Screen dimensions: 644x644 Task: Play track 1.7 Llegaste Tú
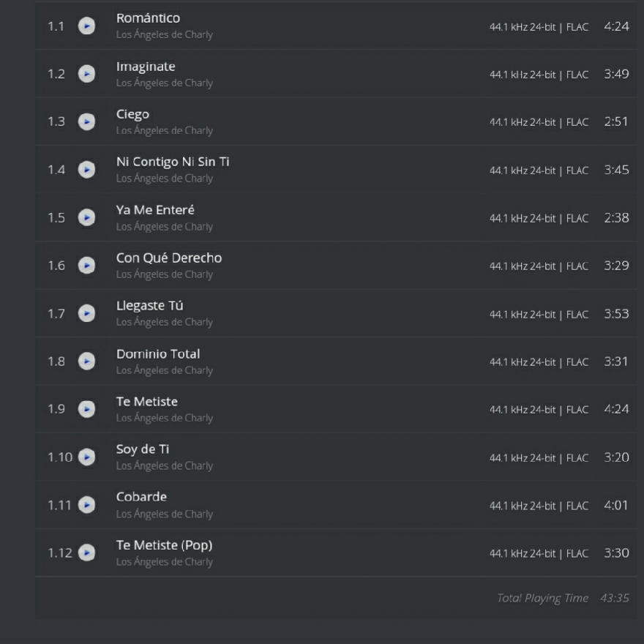pos(86,313)
